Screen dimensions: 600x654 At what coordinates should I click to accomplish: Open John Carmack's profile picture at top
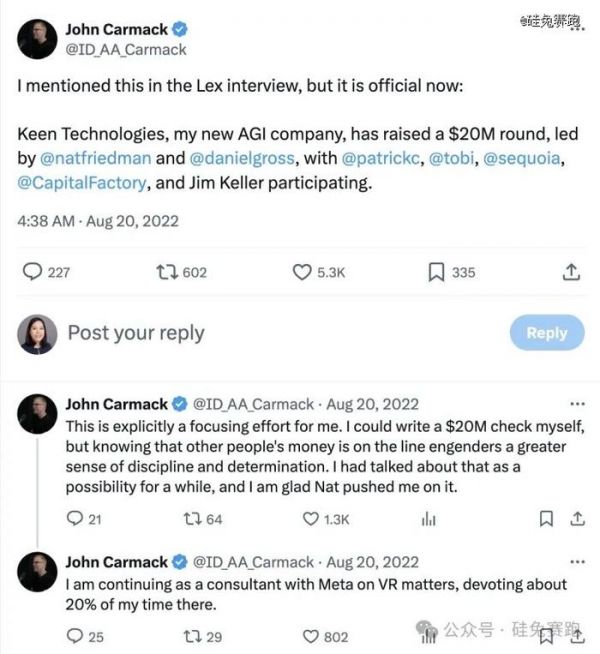(x=37, y=38)
